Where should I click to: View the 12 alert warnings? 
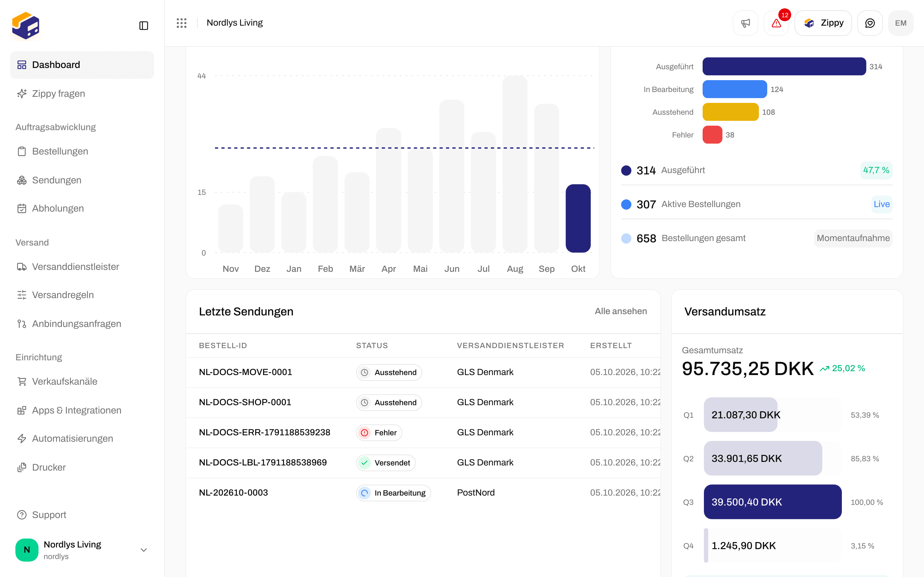776,23
